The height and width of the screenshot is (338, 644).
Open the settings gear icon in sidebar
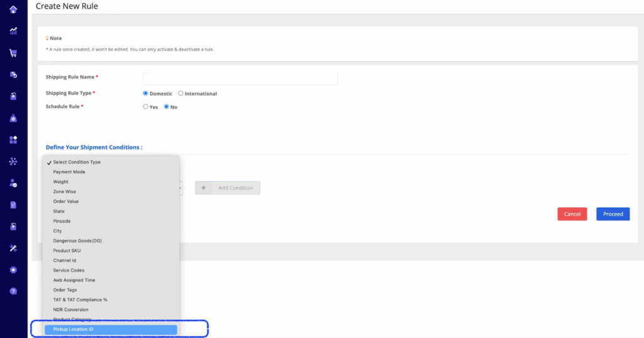pyautogui.click(x=13, y=270)
